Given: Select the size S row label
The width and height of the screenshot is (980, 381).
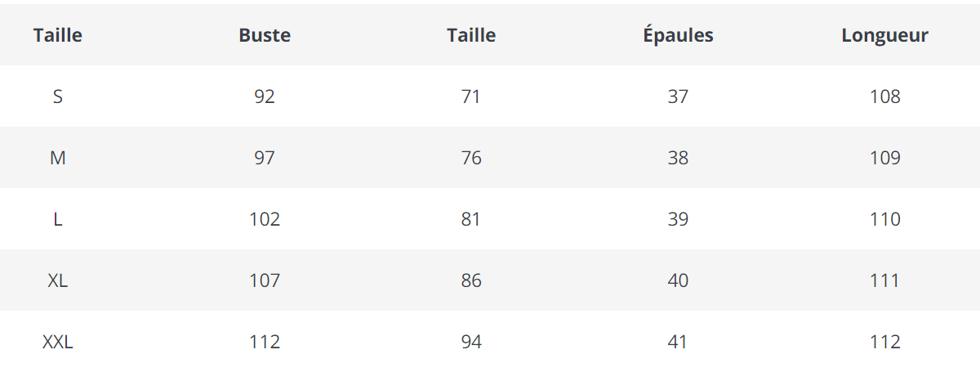Looking at the screenshot, I should 58,96.
